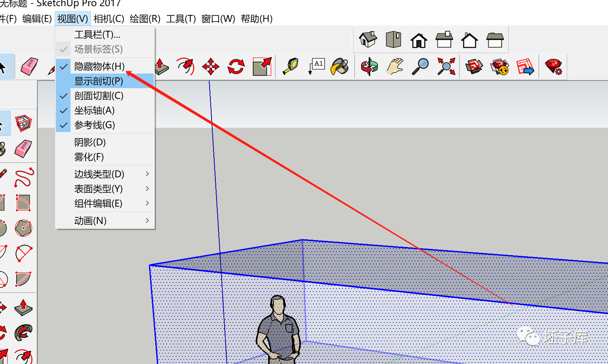
Task: Click the Send to LayOut icon
Action: coord(525,67)
